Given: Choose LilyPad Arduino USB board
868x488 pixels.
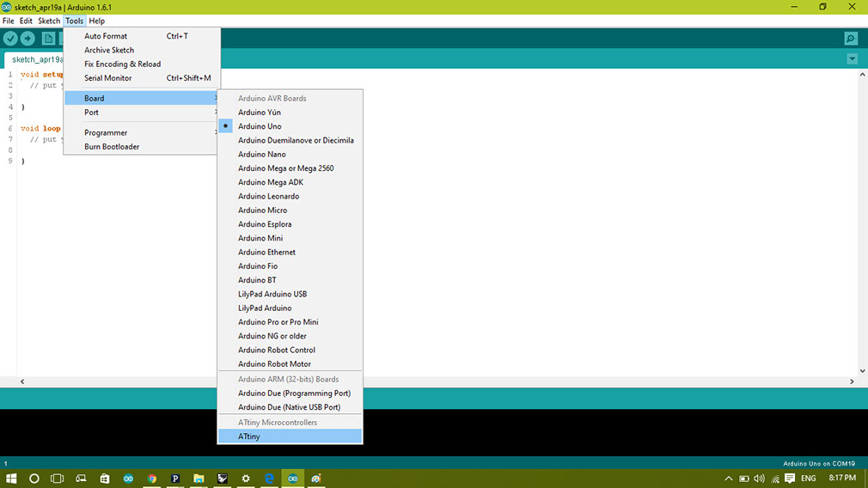Looking at the screenshot, I should (x=290, y=294).
